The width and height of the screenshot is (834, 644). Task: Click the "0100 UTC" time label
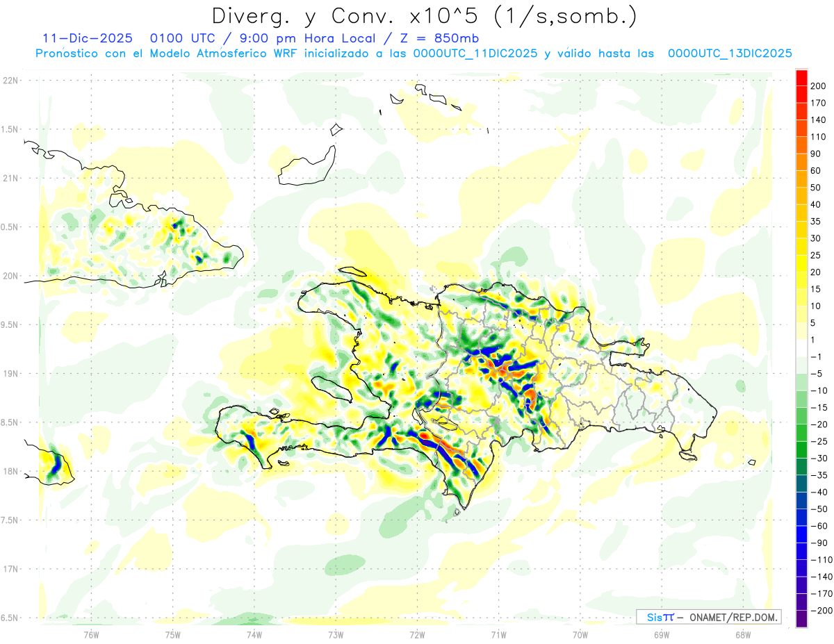[x=181, y=38]
